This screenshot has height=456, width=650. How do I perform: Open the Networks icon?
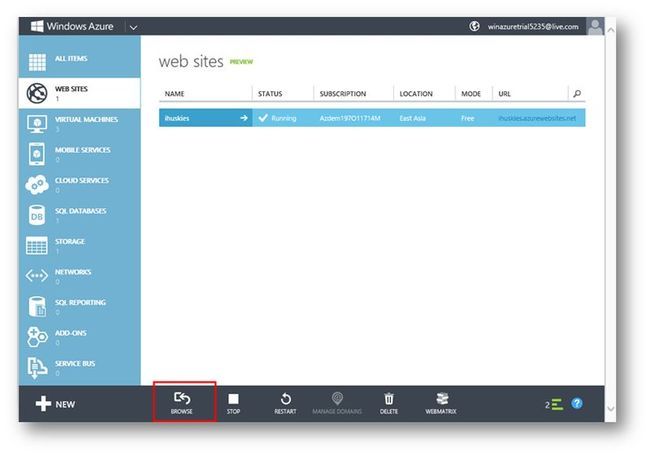pyautogui.click(x=37, y=275)
